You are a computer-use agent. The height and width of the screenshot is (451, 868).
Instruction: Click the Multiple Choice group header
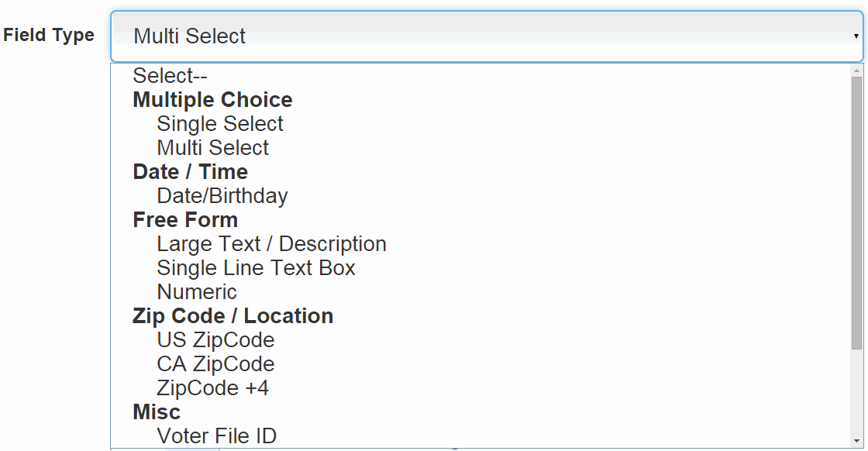point(212,99)
